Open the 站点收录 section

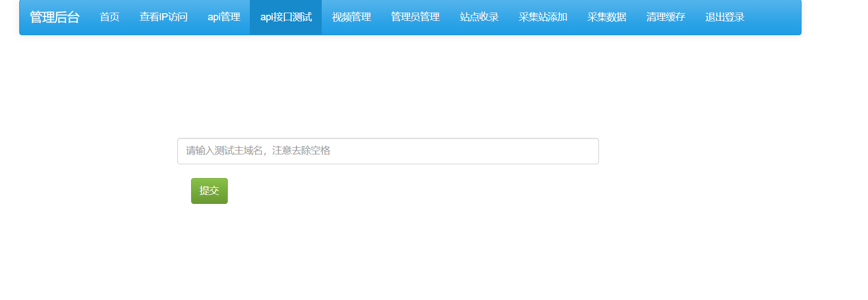[479, 18]
